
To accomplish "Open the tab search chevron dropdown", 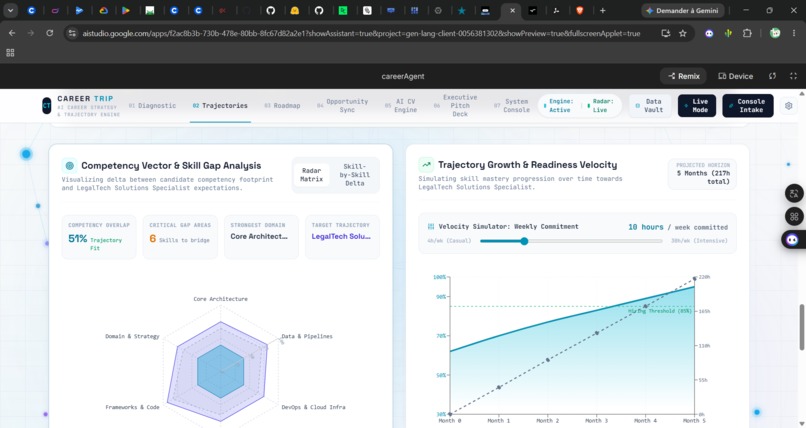I will pyautogui.click(x=10, y=10).
